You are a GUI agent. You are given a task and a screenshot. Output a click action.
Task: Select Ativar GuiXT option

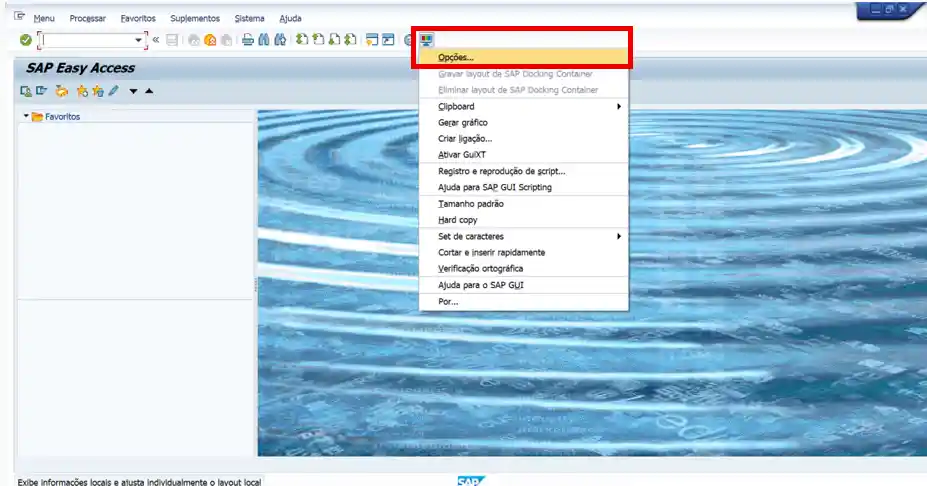524,154
